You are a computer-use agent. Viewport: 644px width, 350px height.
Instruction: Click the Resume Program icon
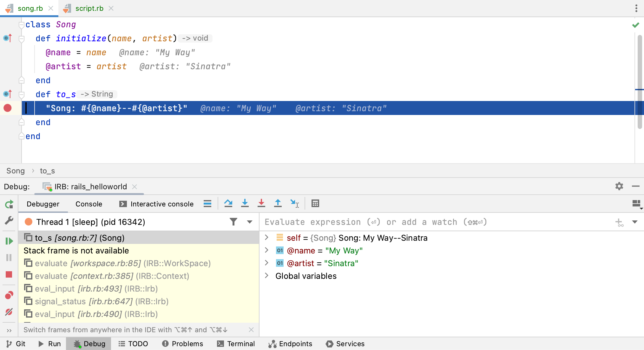[9, 241]
